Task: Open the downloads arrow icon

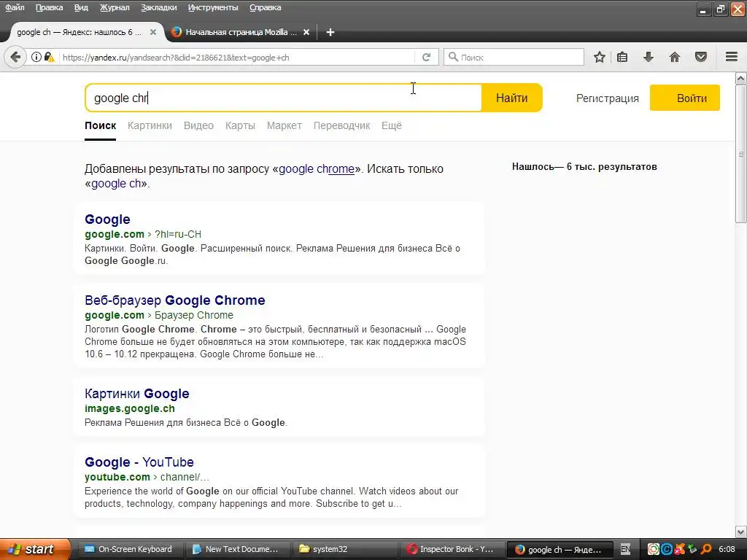Action: tap(649, 57)
